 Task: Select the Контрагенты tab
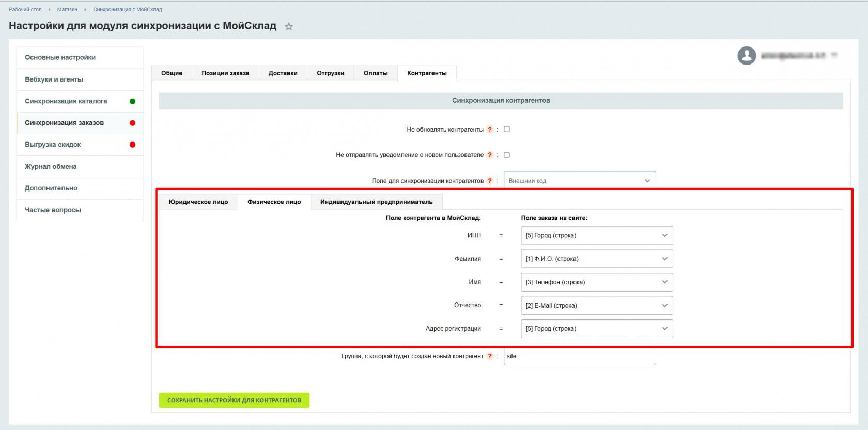427,73
